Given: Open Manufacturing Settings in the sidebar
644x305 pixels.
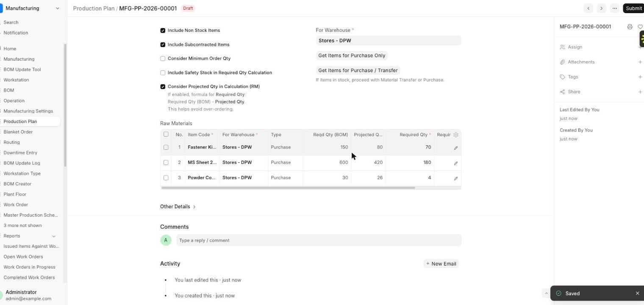Looking at the screenshot, I should 28,111.
